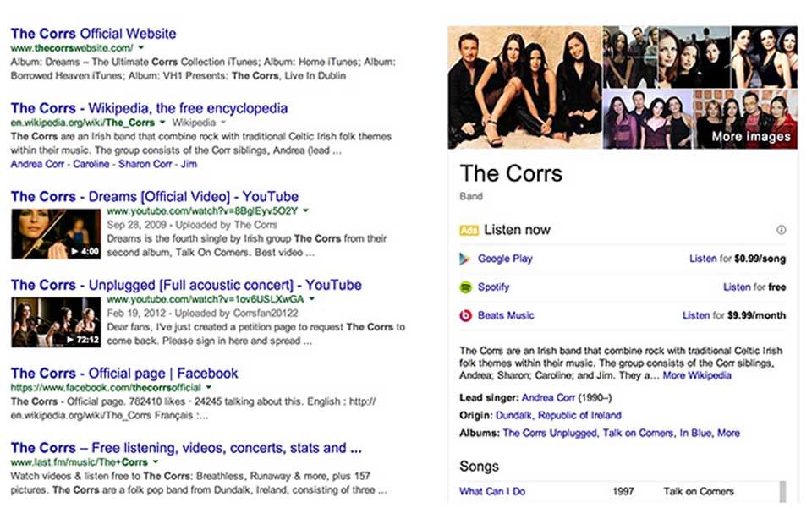The image size is (812, 524).
Task: Click the Beats Music icon
Action: [x=465, y=315]
